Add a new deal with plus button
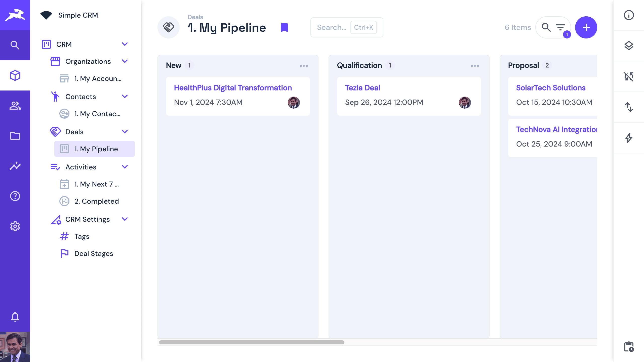The width and height of the screenshot is (644, 362). tap(586, 27)
